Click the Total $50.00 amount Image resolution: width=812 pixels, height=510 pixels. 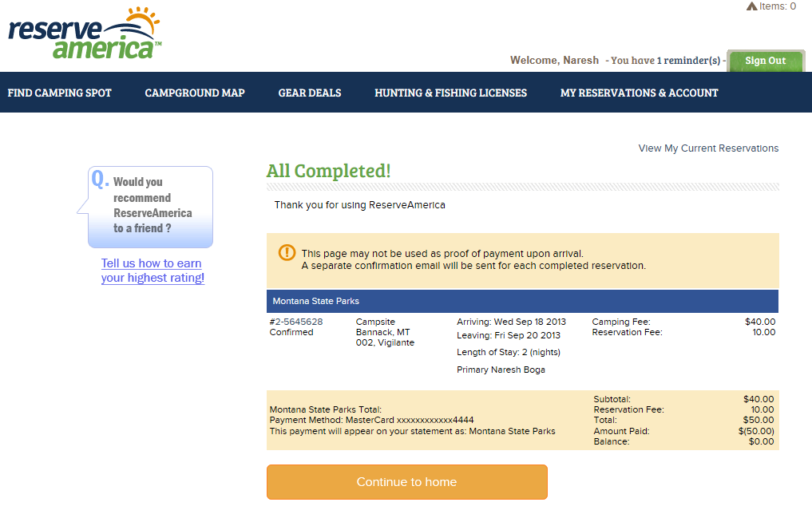[759, 420]
